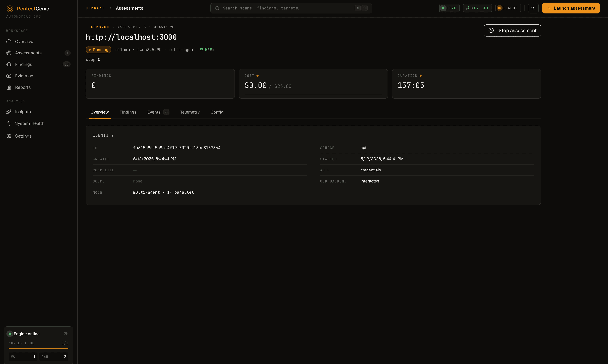Click the http://localhost:3000 heading
Screen dimensions: 608x364
131,37
